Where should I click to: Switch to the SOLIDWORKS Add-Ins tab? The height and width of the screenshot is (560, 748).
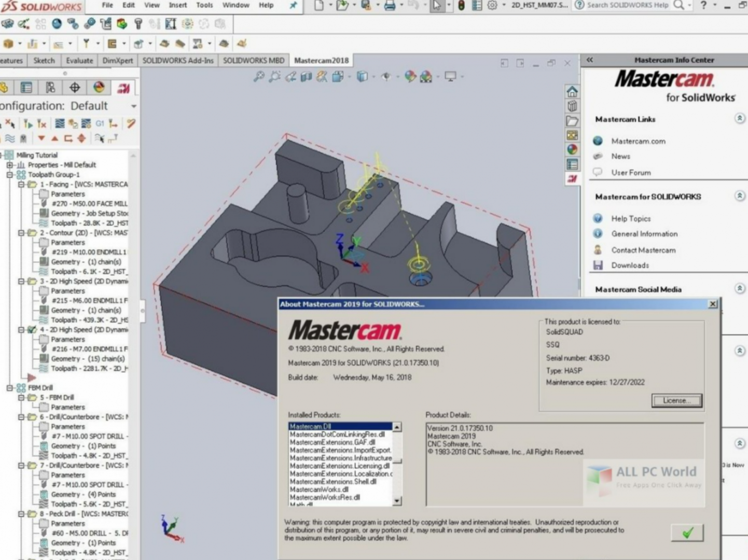pyautogui.click(x=178, y=61)
